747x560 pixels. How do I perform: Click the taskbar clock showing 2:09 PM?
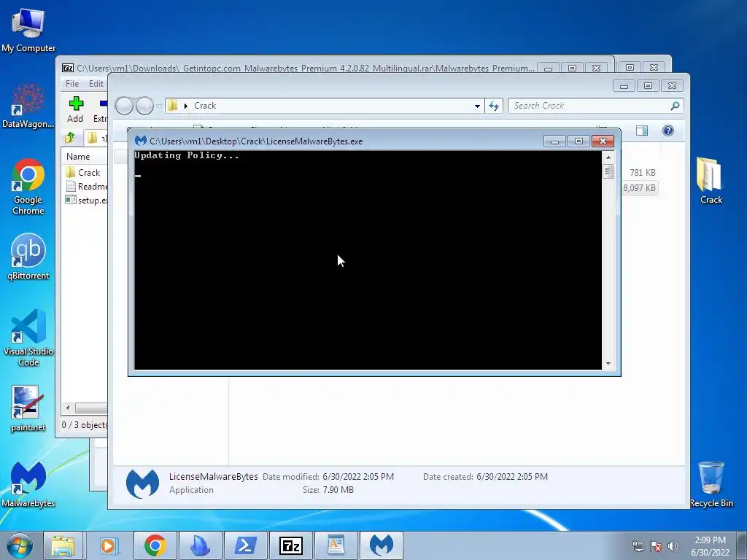(x=710, y=546)
